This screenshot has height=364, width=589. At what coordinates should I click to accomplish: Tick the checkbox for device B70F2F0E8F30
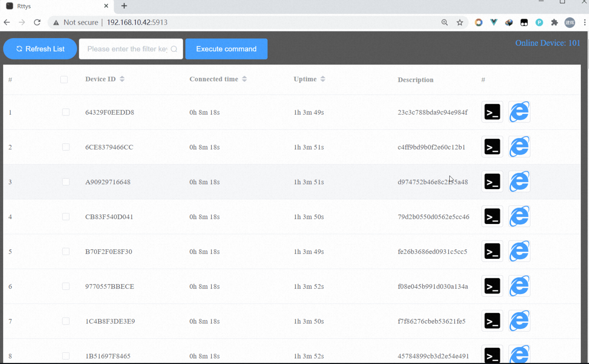pyautogui.click(x=66, y=251)
